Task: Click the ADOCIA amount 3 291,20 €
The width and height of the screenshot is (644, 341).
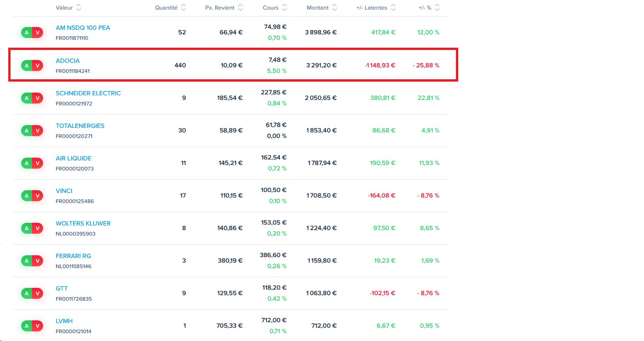Action: (x=322, y=66)
